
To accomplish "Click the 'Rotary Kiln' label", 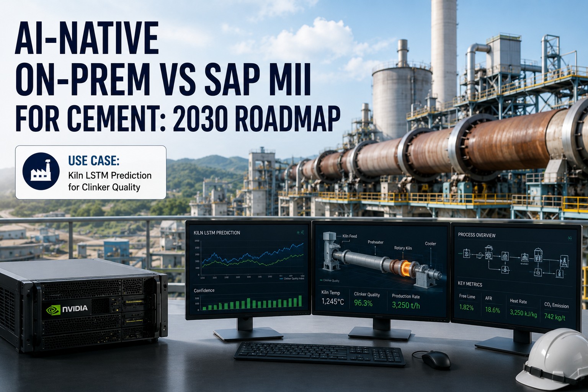I will click(x=403, y=248).
